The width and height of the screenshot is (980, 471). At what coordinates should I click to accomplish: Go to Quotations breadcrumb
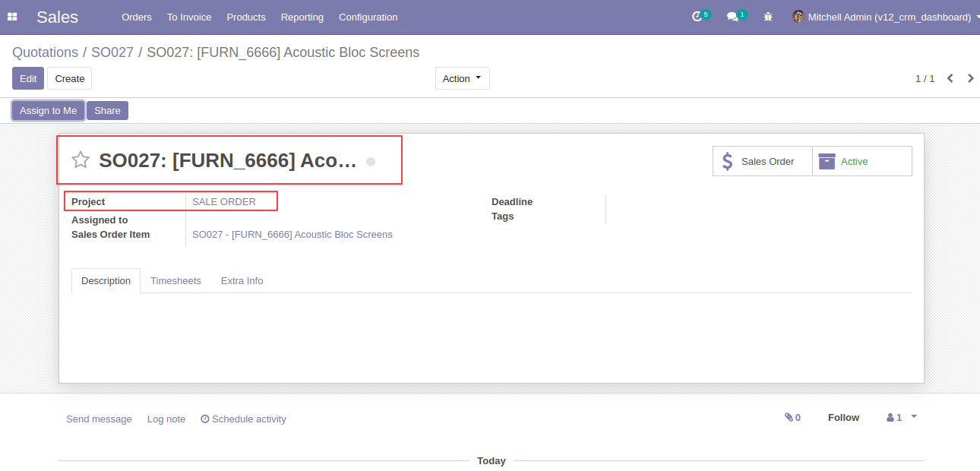click(45, 52)
